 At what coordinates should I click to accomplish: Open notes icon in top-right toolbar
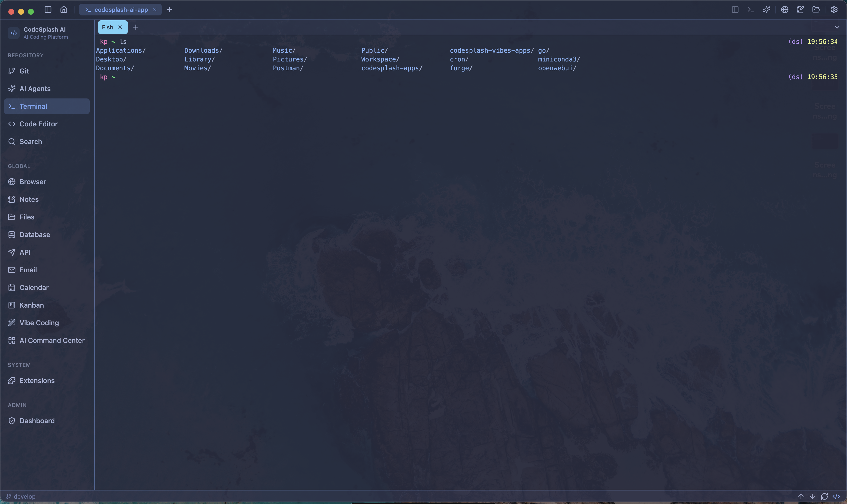(800, 10)
